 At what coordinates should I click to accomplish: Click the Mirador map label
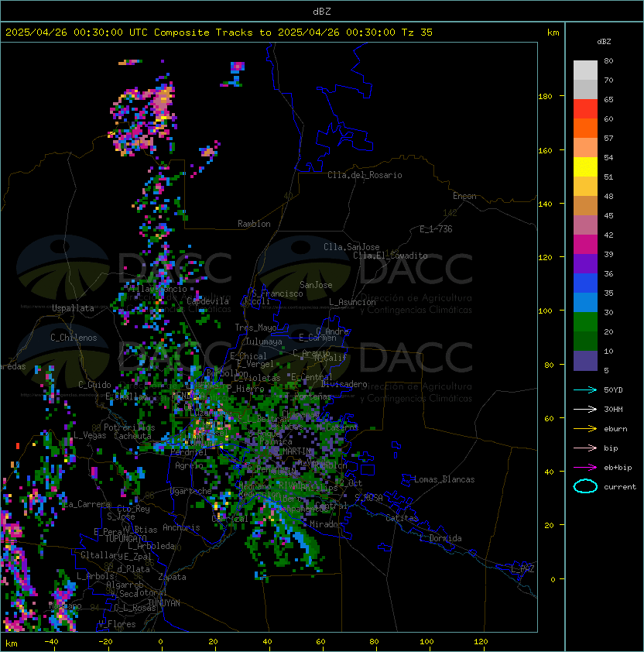coord(327,524)
